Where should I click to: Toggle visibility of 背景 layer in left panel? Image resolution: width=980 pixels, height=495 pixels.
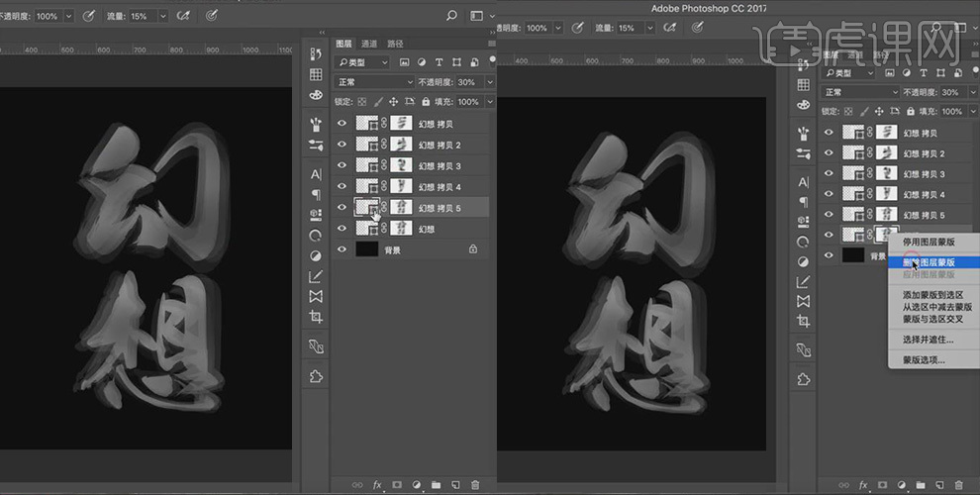[342, 249]
